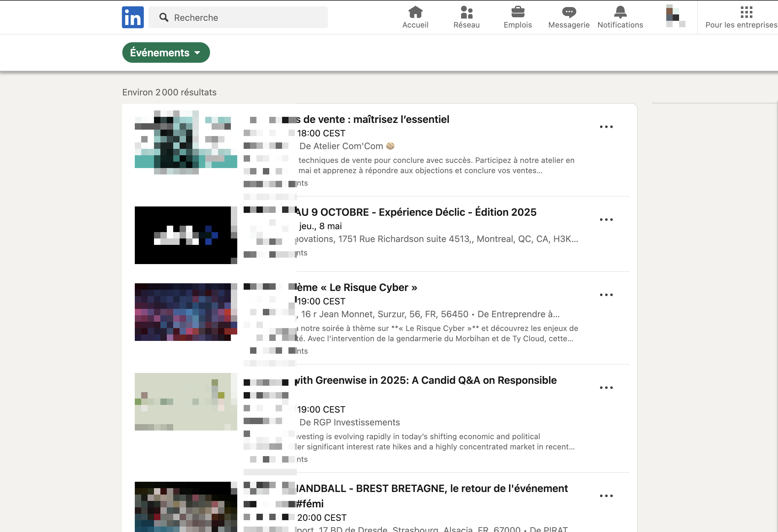This screenshot has width=778, height=532.
Task: Open the Le Risque Cyber event title
Action: 357,287
